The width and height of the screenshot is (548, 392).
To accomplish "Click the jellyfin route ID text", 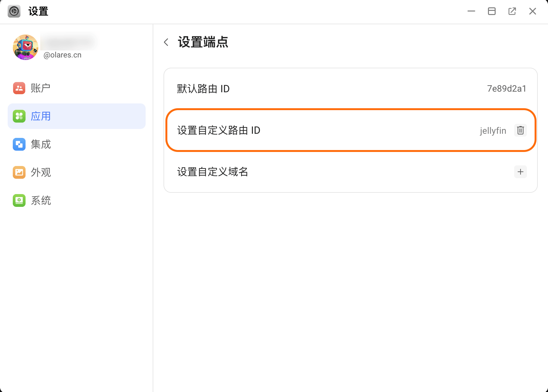I will pos(493,131).
